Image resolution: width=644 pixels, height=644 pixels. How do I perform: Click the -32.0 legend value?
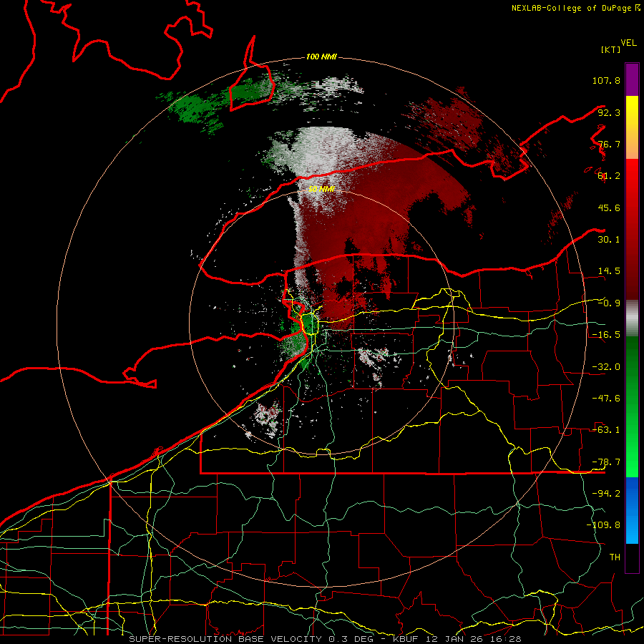point(606,367)
